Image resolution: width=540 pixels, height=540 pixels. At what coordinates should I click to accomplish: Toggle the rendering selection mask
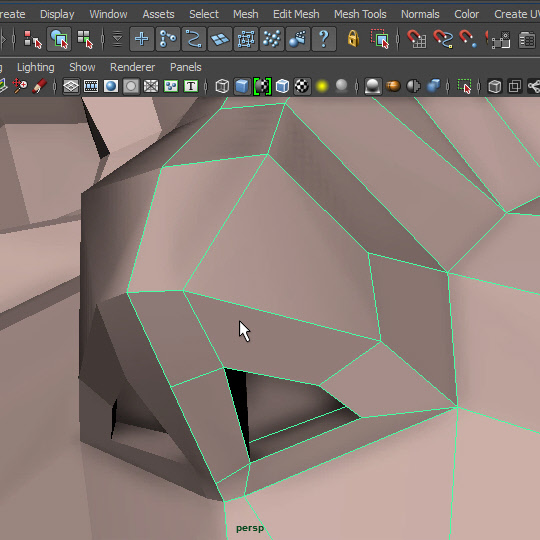click(x=298, y=39)
